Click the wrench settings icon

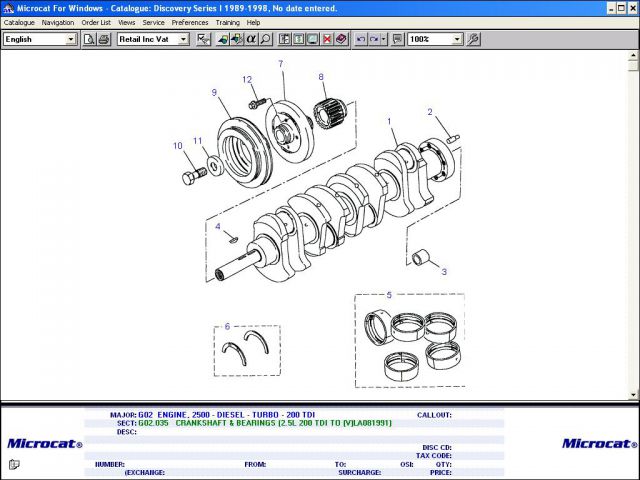pos(473,39)
